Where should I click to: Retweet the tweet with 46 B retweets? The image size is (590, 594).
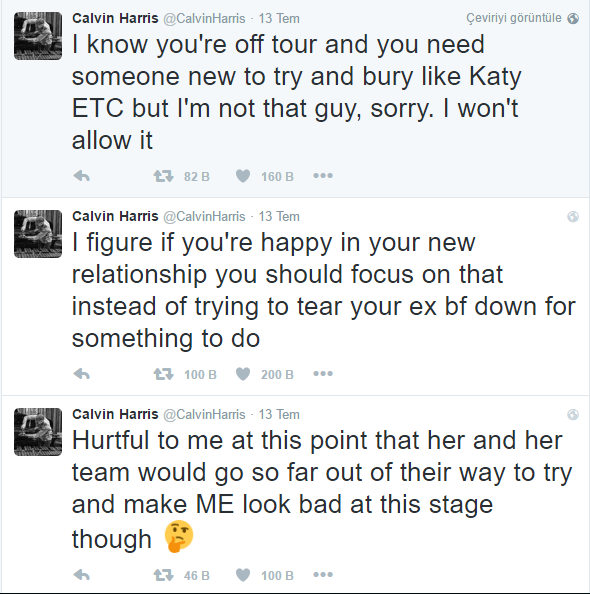click(163, 575)
